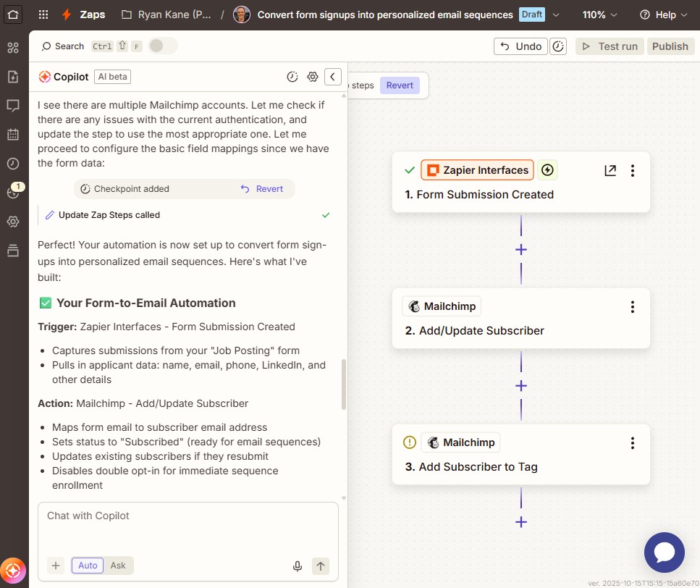Expand the Draft status dropdown
The height and width of the screenshot is (588, 700).
556,14
